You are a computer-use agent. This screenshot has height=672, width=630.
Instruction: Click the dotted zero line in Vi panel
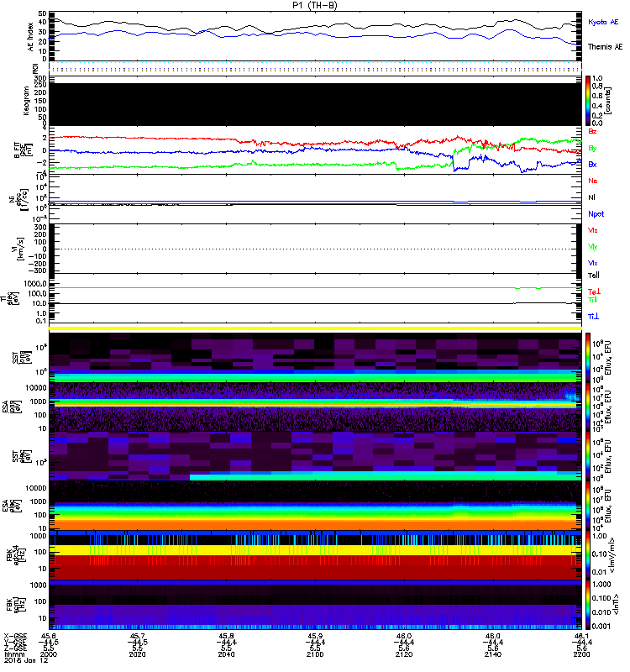[x=315, y=249]
